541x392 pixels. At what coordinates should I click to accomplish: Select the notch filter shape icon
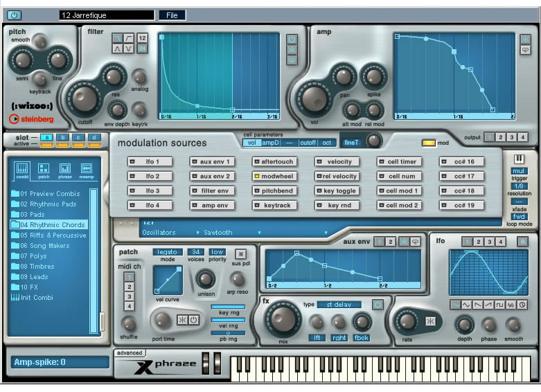[128, 48]
